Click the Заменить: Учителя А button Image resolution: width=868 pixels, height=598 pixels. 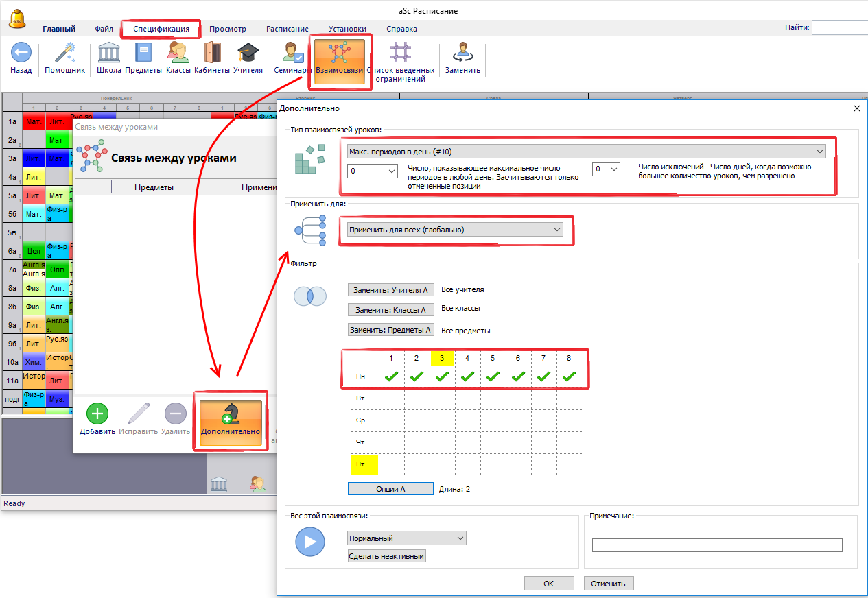[391, 290]
